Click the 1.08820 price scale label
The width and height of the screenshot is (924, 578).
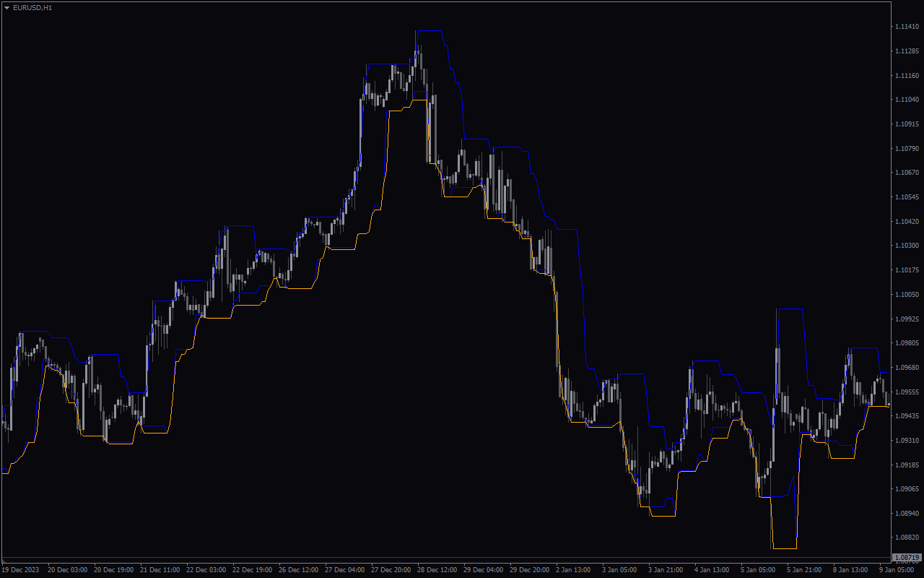907,538
